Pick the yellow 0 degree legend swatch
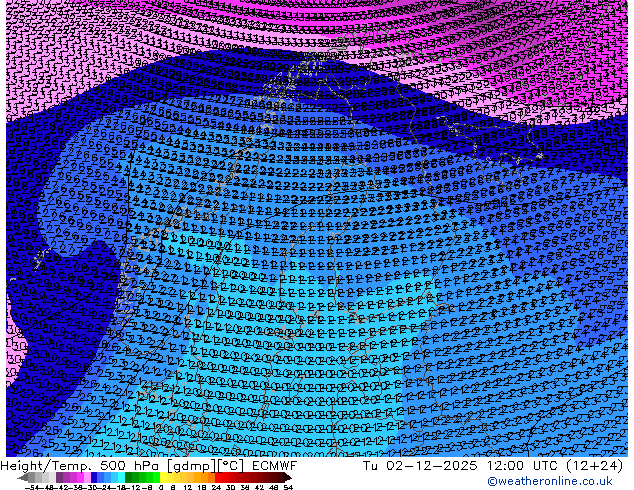 (x=163, y=477)
